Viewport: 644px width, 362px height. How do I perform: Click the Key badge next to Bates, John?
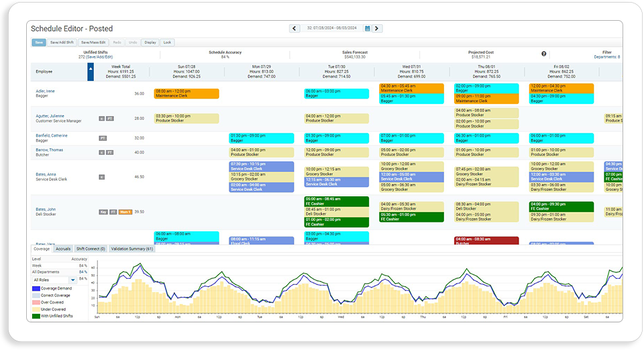click(103, 213)
